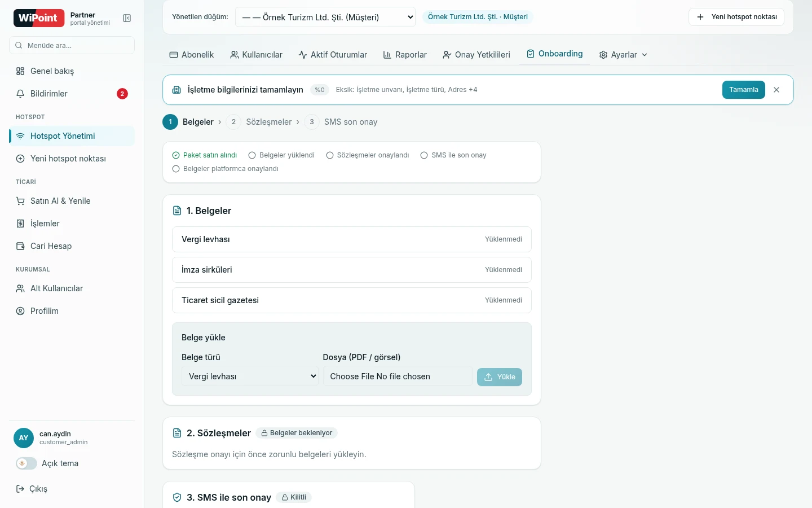
Task: Switch to the Abonelik tab
Action: coord(192,55)
